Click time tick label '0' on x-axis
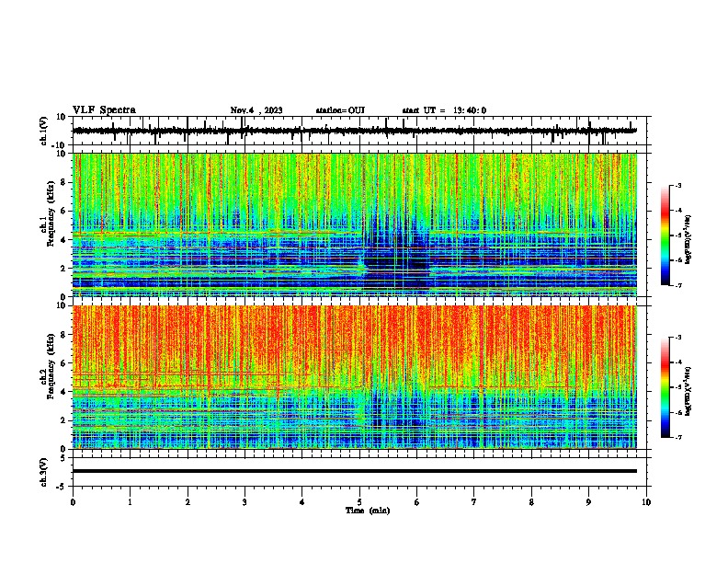The height and width of the screenshot is (563, 728). tap(73, 502)
